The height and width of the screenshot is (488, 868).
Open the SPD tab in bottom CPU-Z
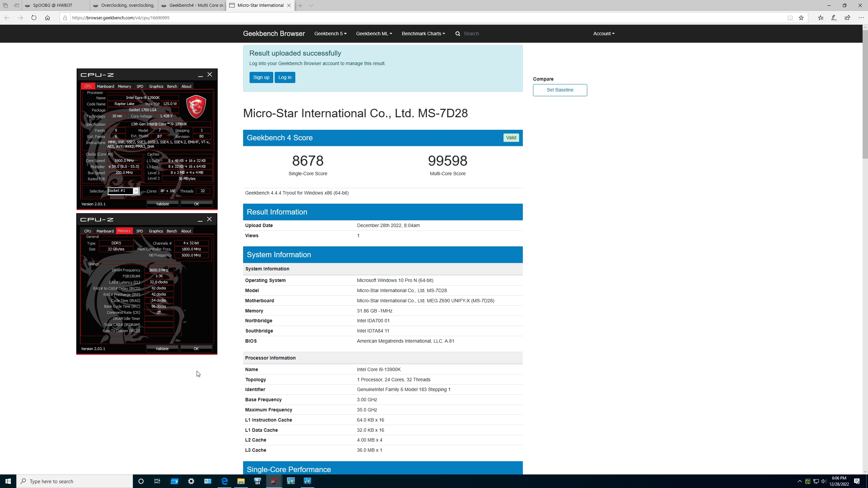[140, 231]
